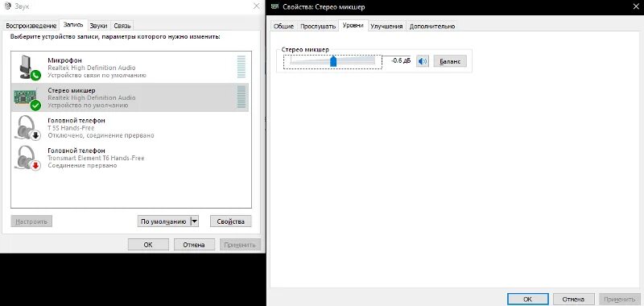
Task: Open Свойства for selected device
Action: pos(230,221)
